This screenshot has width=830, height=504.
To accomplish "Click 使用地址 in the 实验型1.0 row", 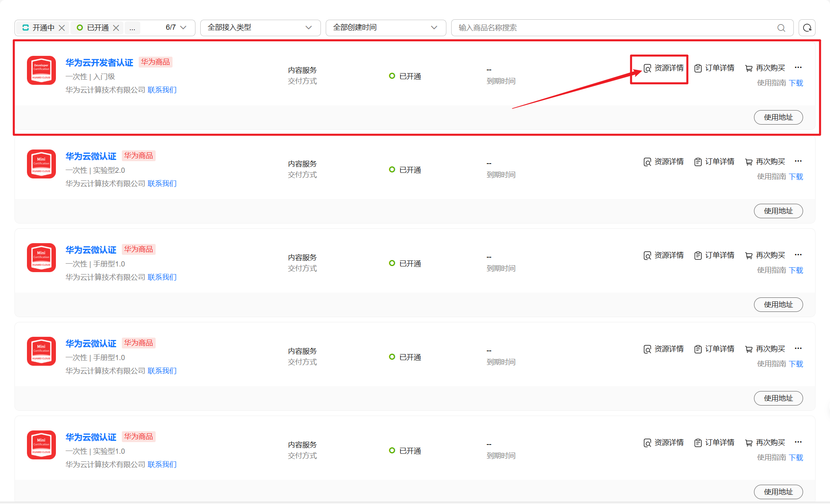I will [x=778, y=492].
